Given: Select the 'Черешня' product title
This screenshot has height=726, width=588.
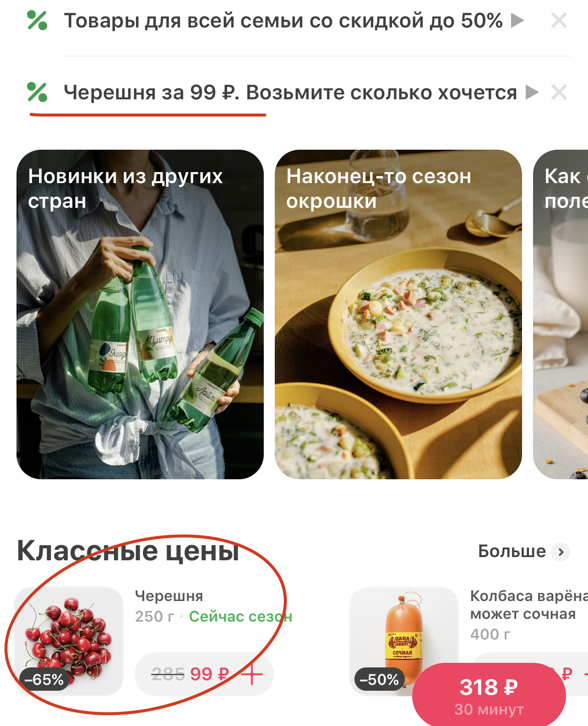Looking at the screenshot, I should tap(169, 596).
